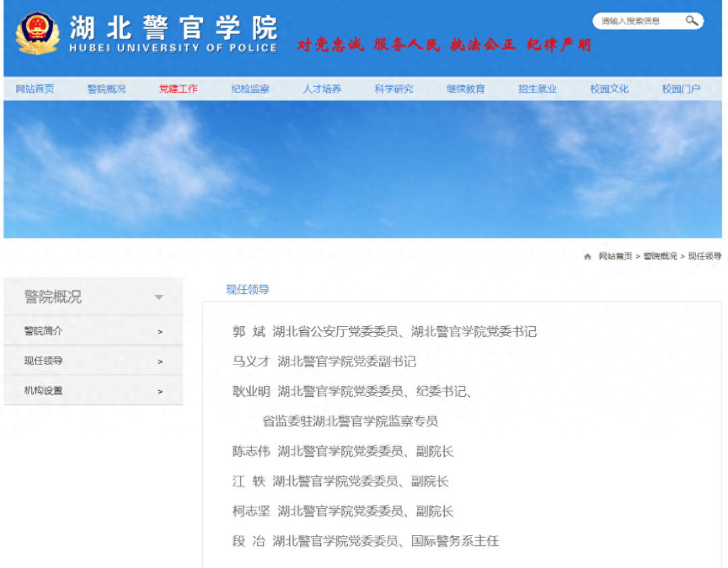The image size is (728, 568).
Task: Click the police badge emblem logo
Action: 38,33
